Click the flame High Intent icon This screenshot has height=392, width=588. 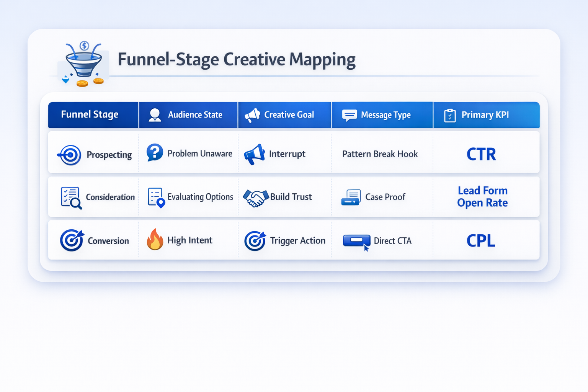click(x=155, y=240)
